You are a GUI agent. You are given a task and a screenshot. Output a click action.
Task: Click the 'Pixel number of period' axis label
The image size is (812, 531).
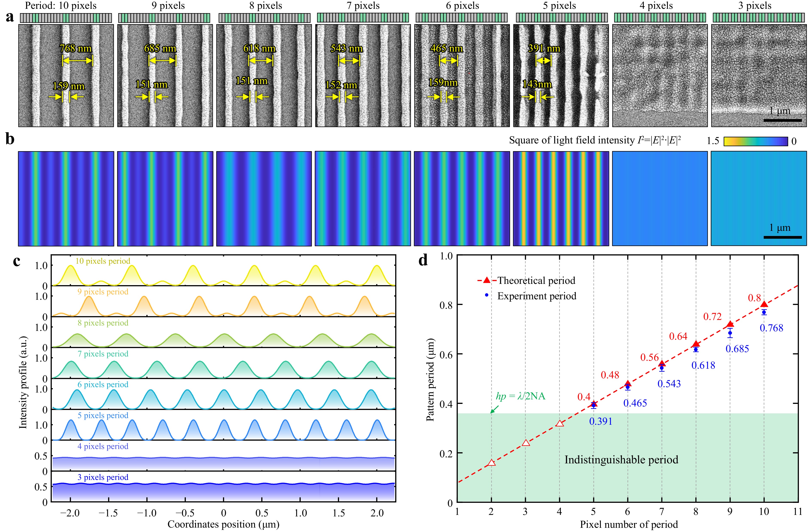tap(629, 524)
